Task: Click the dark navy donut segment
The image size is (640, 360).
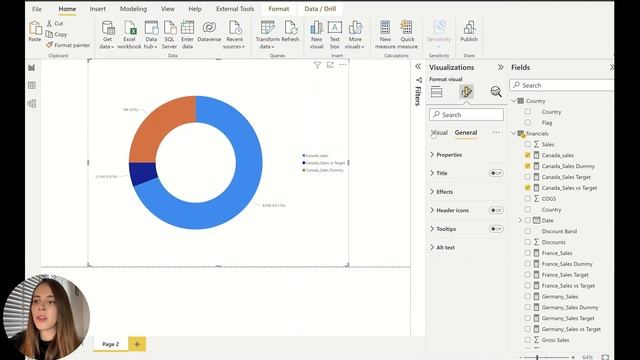Action: (143, 173)
